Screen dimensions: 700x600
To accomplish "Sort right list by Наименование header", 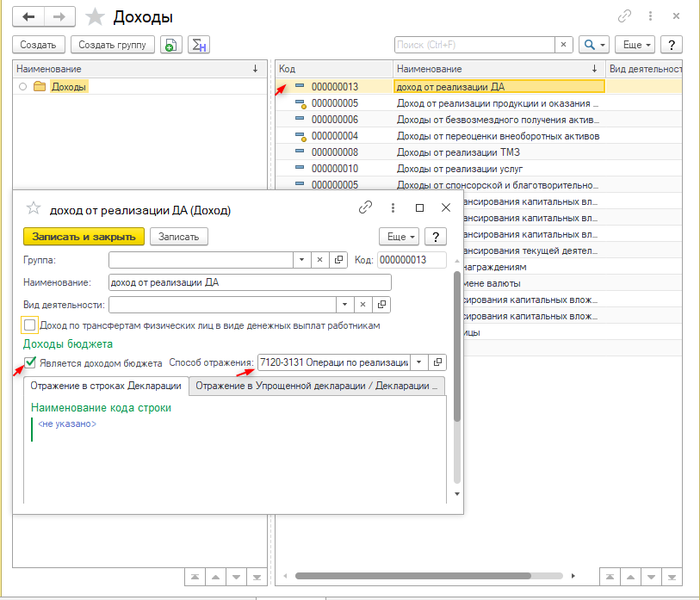I will coord(499,69).
